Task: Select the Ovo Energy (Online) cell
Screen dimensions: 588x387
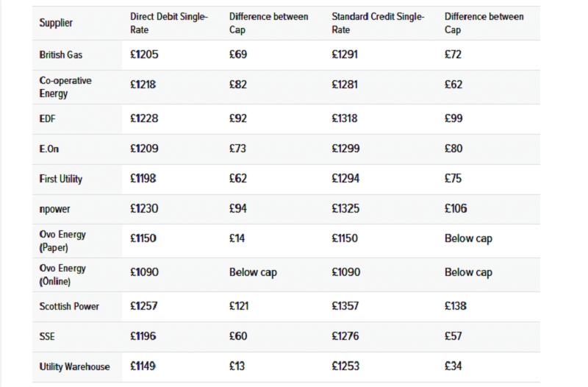Action: click(62, 274)
